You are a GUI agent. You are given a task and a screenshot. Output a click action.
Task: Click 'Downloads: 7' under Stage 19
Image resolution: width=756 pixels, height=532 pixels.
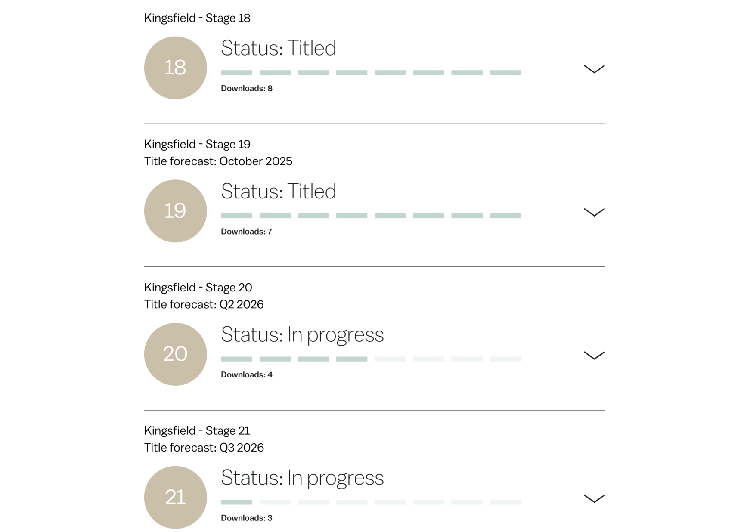tap(246, 232)
